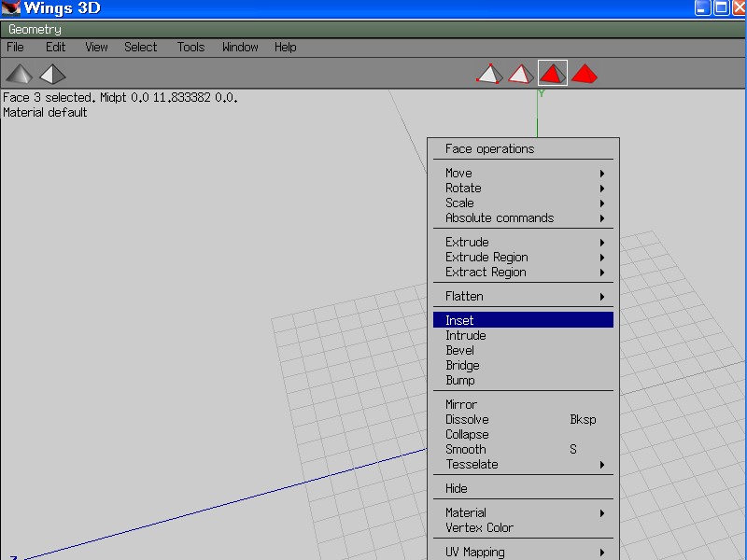Screen dimensions: 747x560
Task: Open the Select menu
Action: [x=141, y=48]
